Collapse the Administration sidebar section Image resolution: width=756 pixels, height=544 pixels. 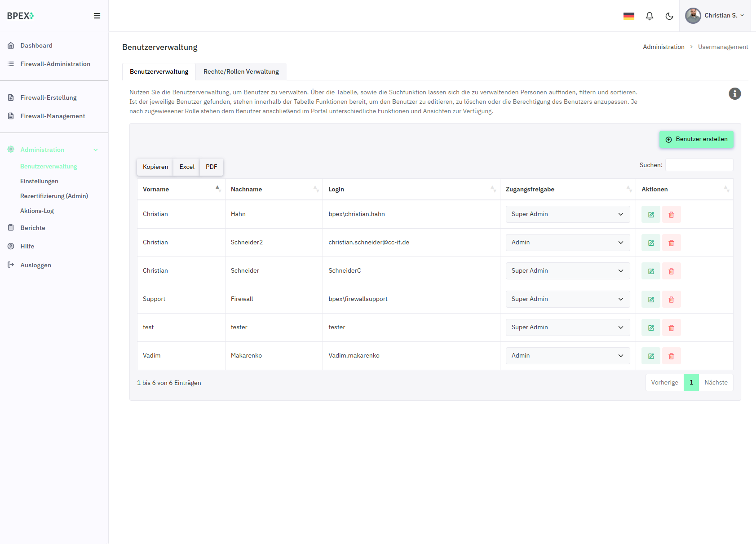(x=95, y=150)
